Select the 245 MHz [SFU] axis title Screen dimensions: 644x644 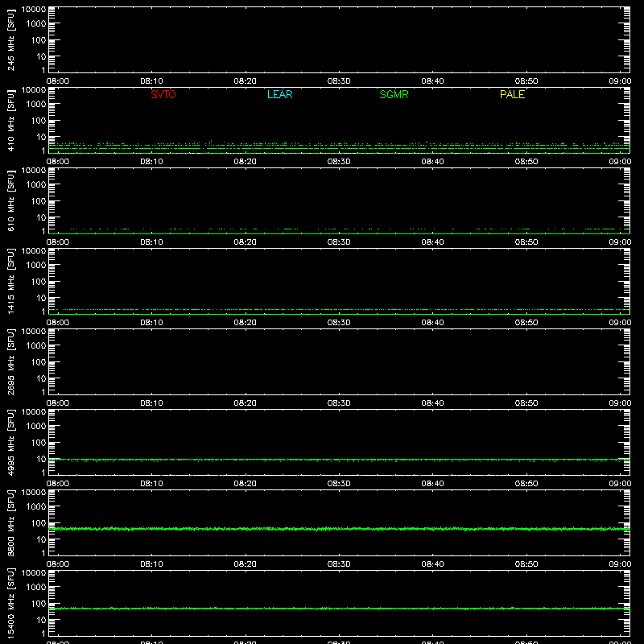[10, 40]
